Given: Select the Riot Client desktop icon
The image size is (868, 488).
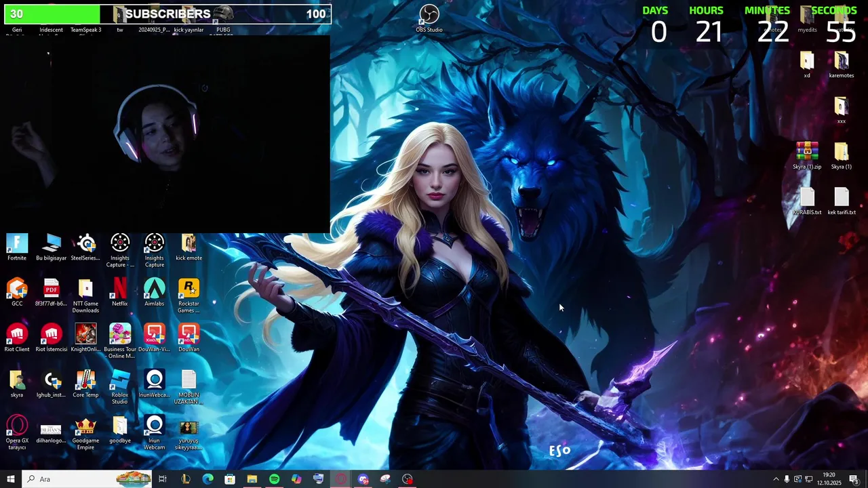Looking at the screenshot, I should pos(17,338).
